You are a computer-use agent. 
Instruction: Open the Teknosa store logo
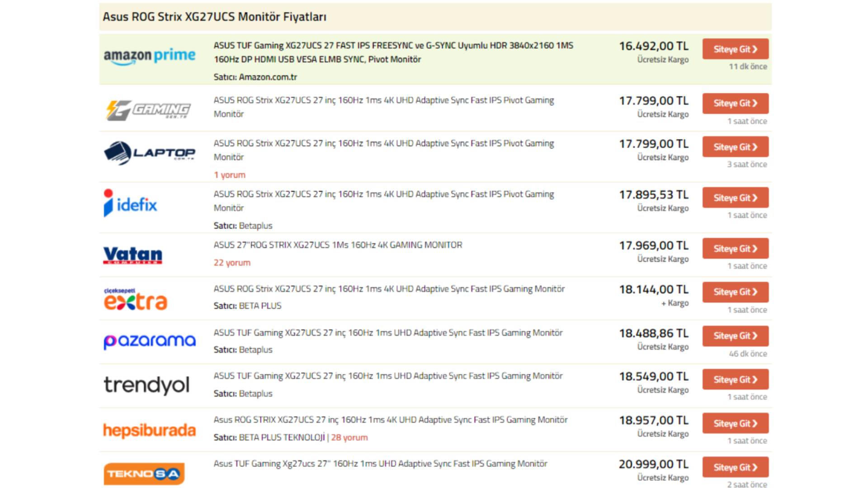tap(144, 474)
